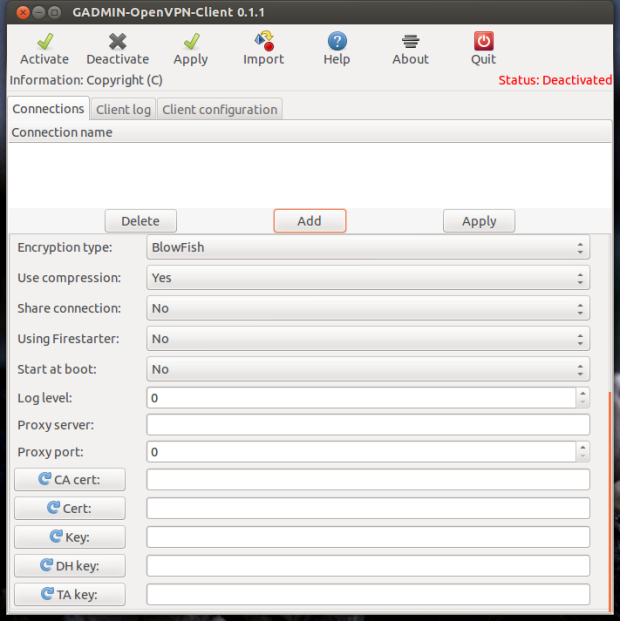Click the Proxy server text field

[368, 425]
